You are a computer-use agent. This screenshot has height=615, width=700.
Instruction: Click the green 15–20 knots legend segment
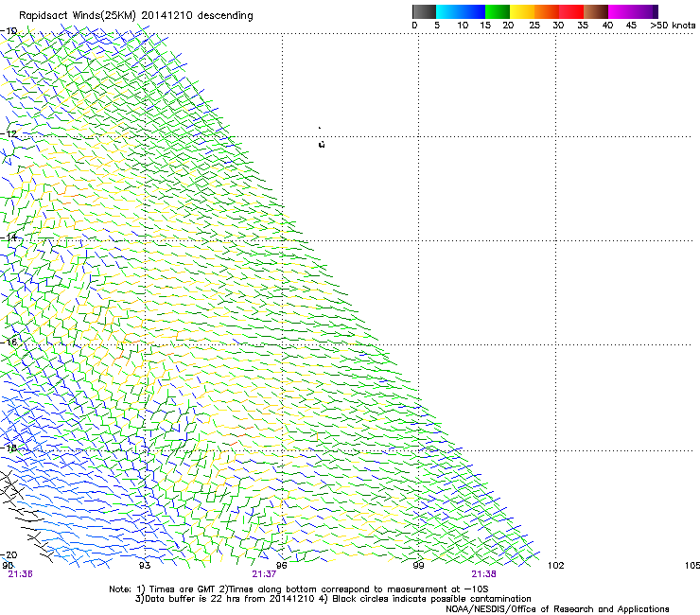(x=498, y=11)
